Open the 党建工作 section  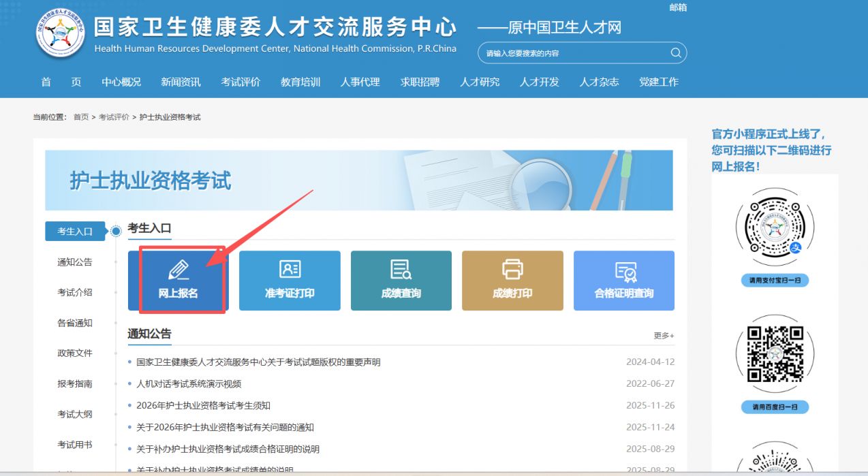658,82
